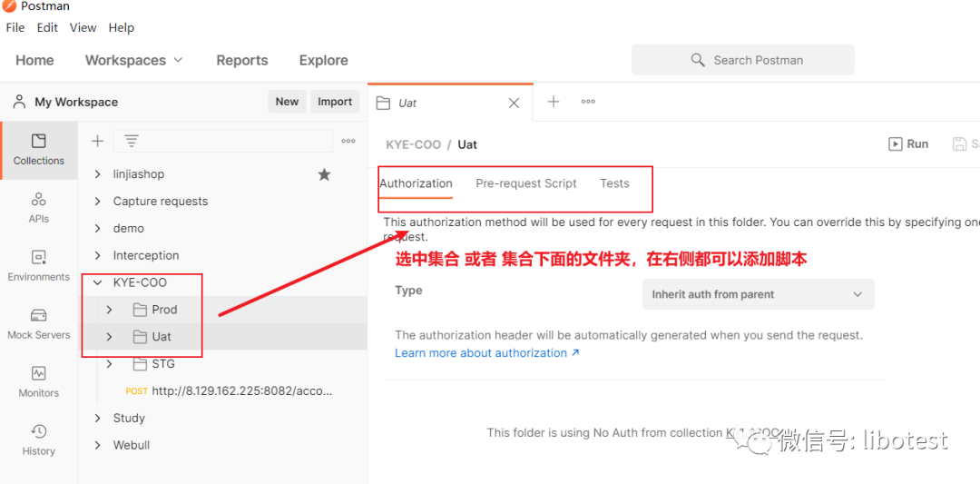Expand the Capture requests collection
This screenshot has height=484, width=980.
(97, 202)
